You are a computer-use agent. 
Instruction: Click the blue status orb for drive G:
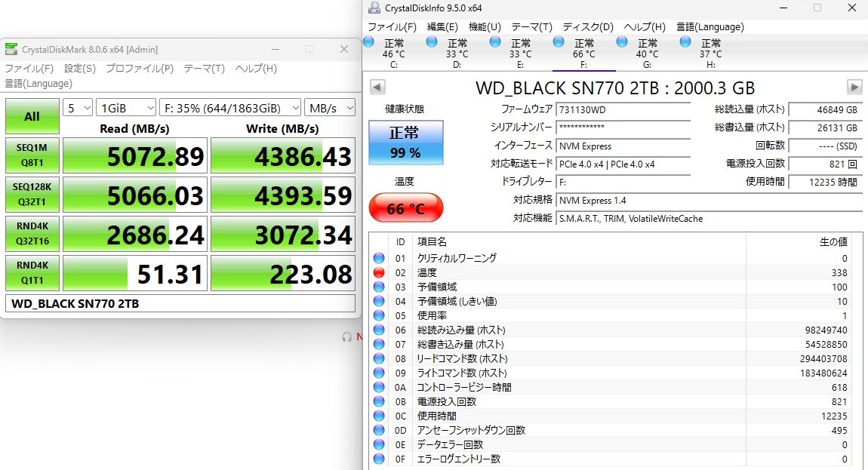tap(622, 42)
